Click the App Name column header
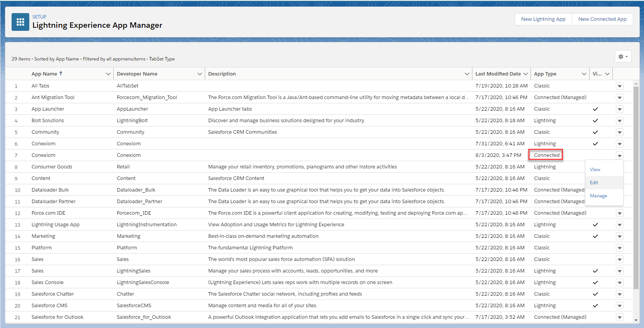Screen dimensions: 644x328 coord(44,74)
